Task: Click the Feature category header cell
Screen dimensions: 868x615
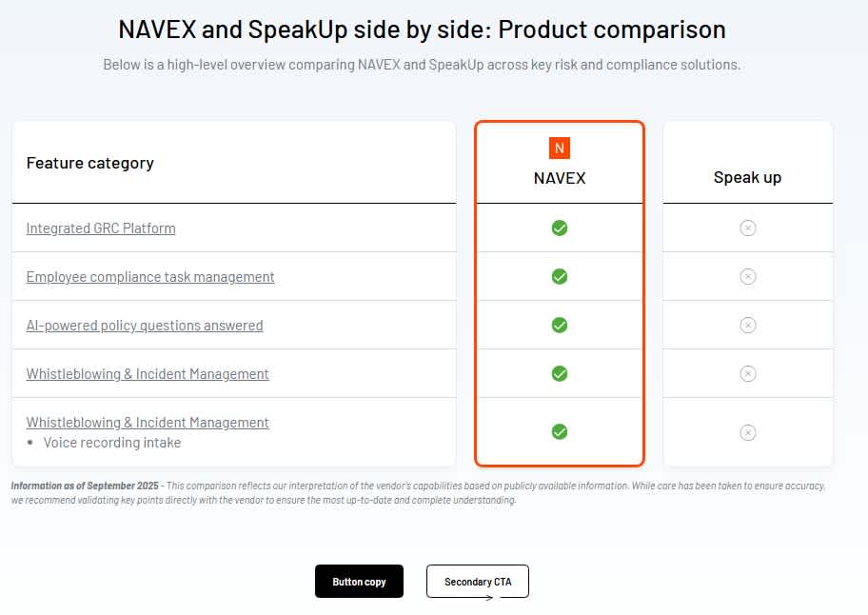Action: coord(90,163)
